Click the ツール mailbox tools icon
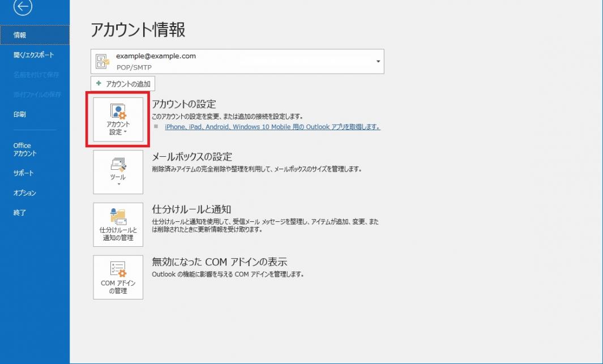 tap(118, 165)
